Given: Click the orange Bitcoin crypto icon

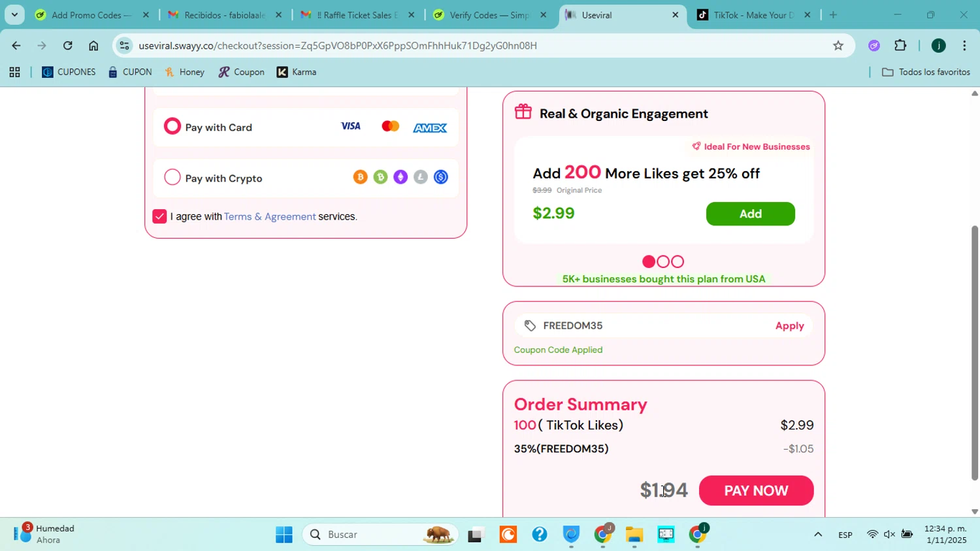Looking at the screenshot, I should [360, 177].
